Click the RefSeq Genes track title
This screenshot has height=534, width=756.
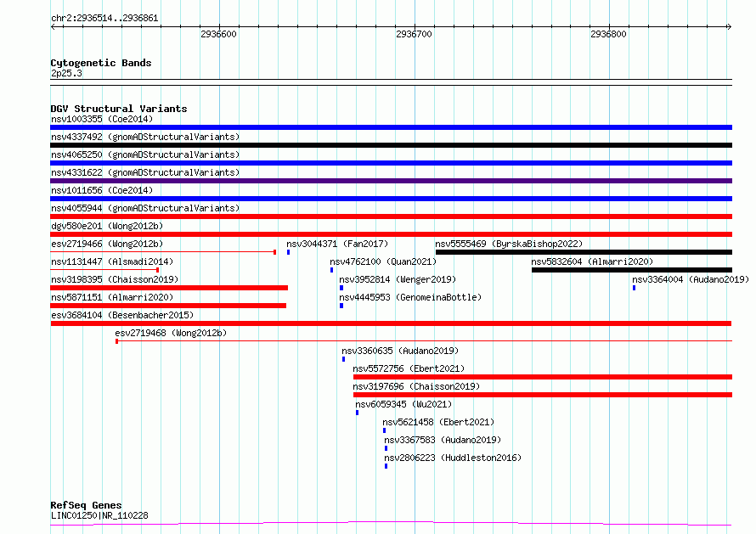[x=86, y=505]
